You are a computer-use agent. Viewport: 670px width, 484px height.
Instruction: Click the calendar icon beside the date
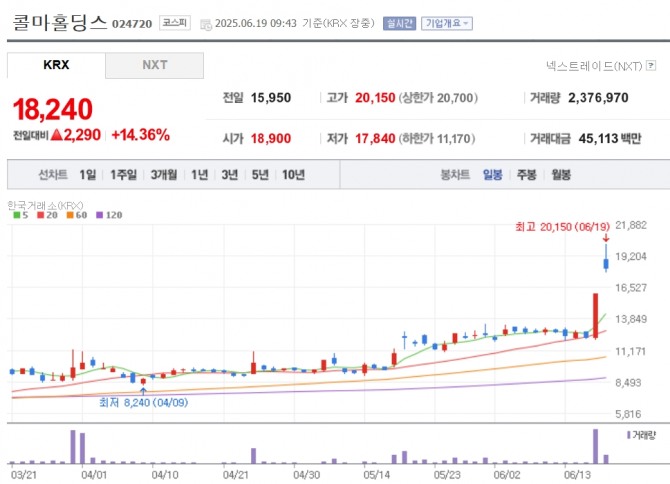(206, 23)
